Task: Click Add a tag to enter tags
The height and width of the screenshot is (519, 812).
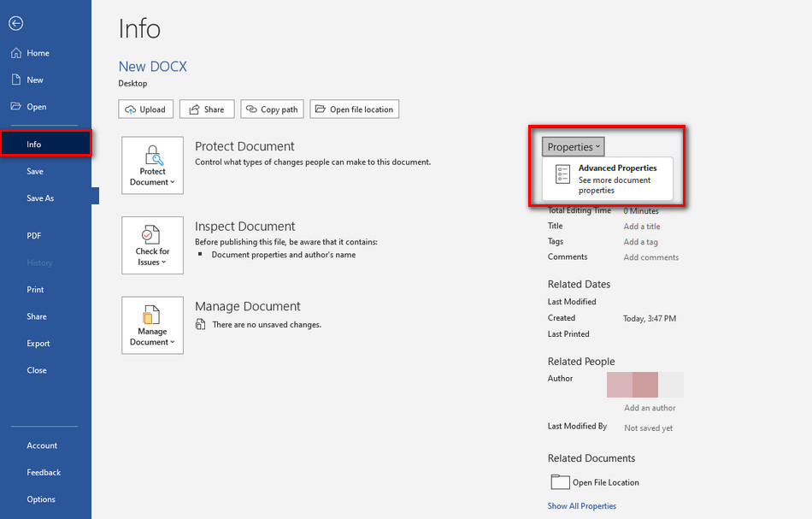Action: [640, 241]
